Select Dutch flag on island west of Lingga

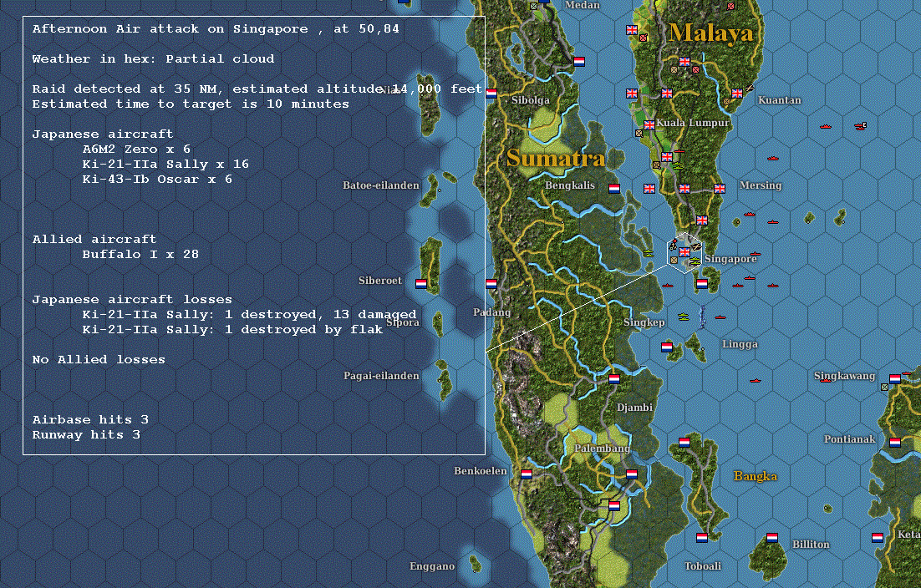[x=667, y=347]
